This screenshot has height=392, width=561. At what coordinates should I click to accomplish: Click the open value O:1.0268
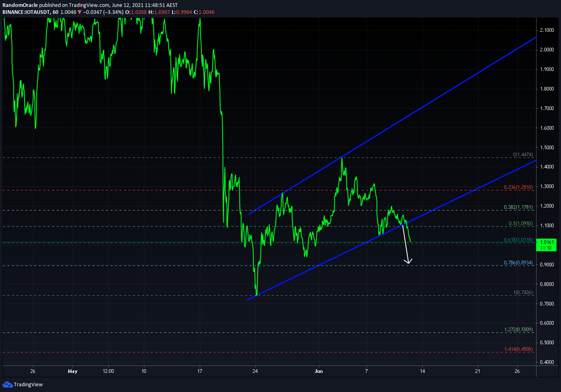click(x=136, y=12)
